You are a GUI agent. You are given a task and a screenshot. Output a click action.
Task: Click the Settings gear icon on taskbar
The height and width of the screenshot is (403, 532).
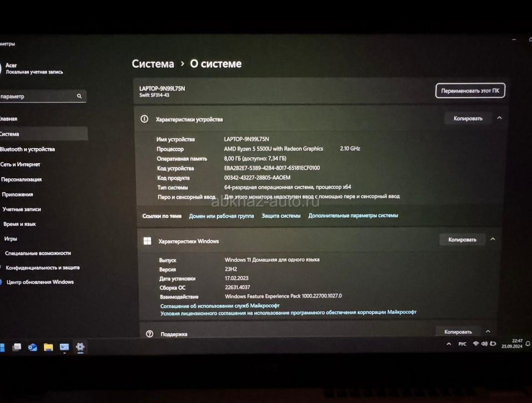coord(80,347)
